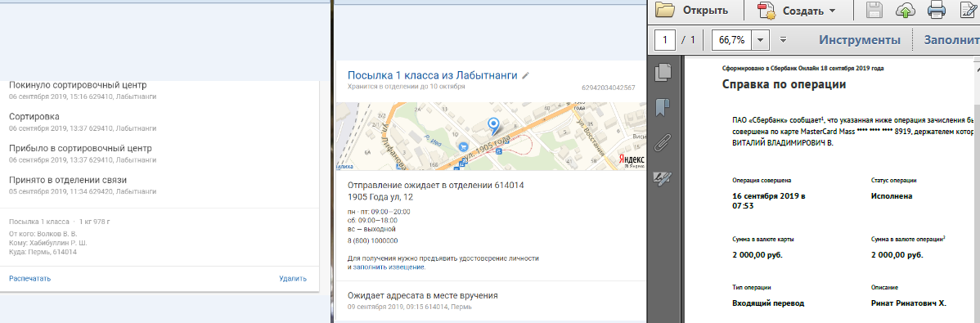Select the Хранится в отделении до 10 октября note

[x=407, y=87]
